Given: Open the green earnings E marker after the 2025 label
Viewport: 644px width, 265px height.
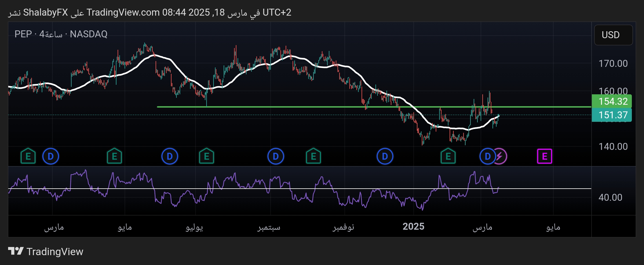Looking at the screenshot, I should coord(448,157).
